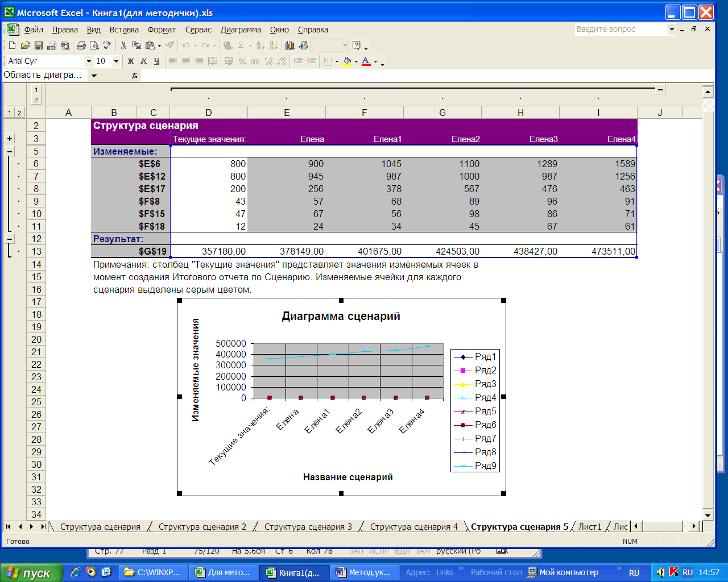Click the Drawing toolbar icon

coord(303,45)
